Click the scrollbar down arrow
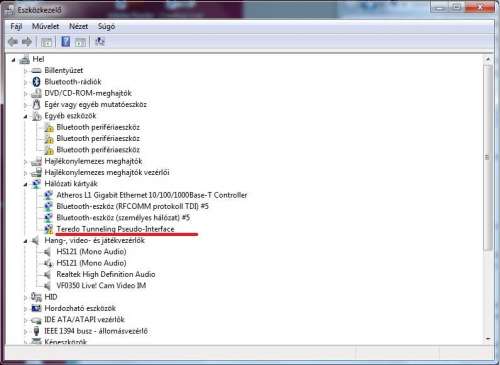 (488, 339)
